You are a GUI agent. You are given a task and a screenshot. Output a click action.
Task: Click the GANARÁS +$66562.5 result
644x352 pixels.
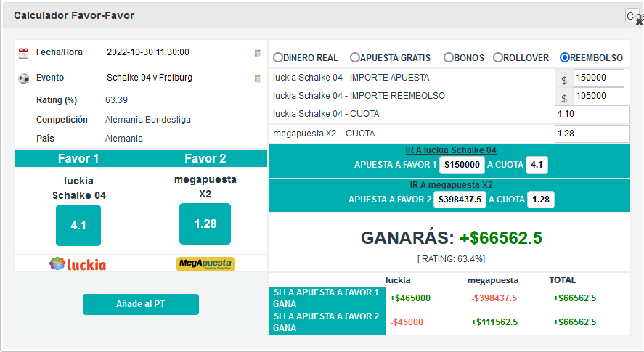point(451,238)
